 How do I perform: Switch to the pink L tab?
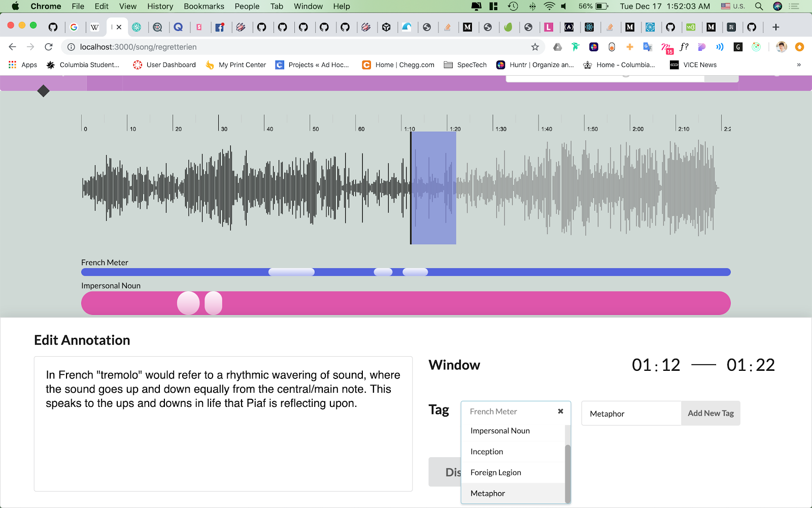coord(549,27)
